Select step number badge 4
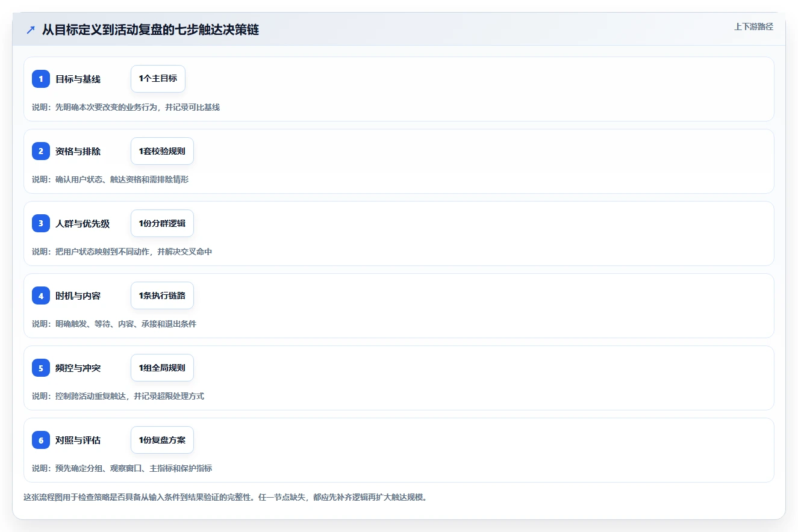The image size is (798, 532). point(41,295)
